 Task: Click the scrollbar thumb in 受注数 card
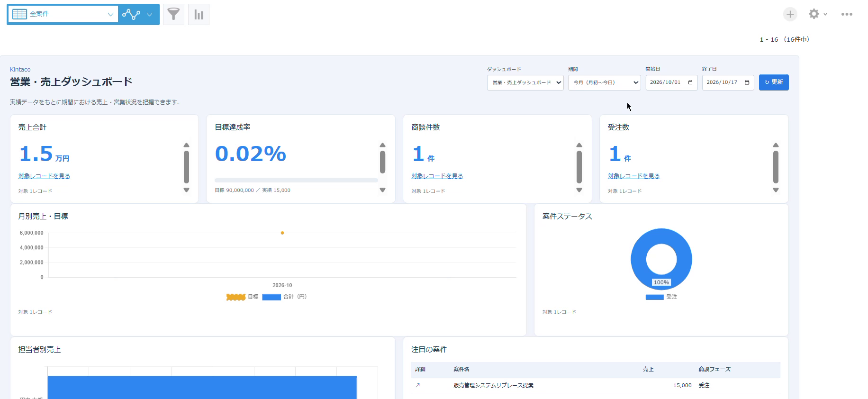(776, 167)
